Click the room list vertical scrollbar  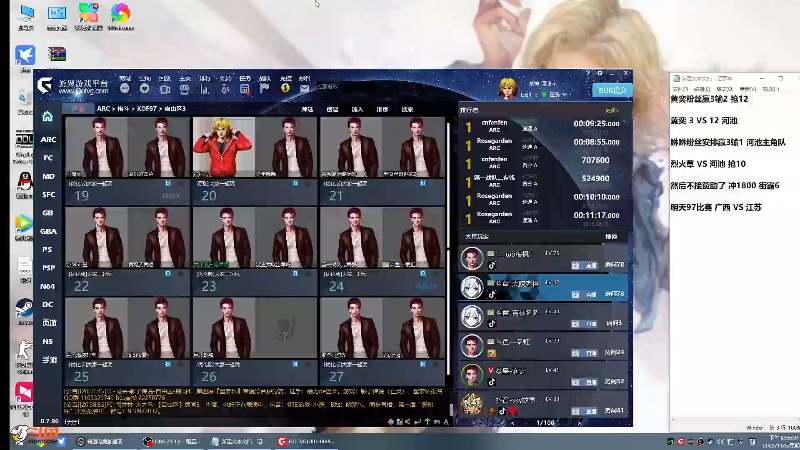pos(448,247)
